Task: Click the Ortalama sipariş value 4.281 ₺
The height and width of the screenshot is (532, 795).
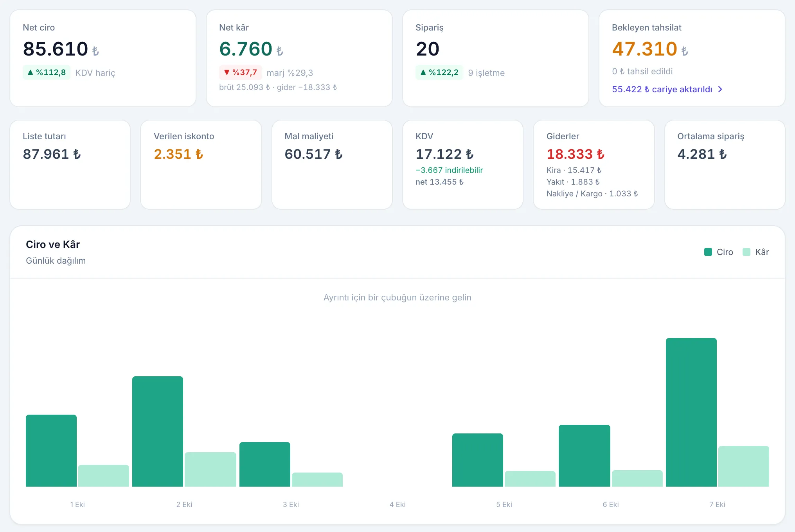Action: tap(702, 154)
